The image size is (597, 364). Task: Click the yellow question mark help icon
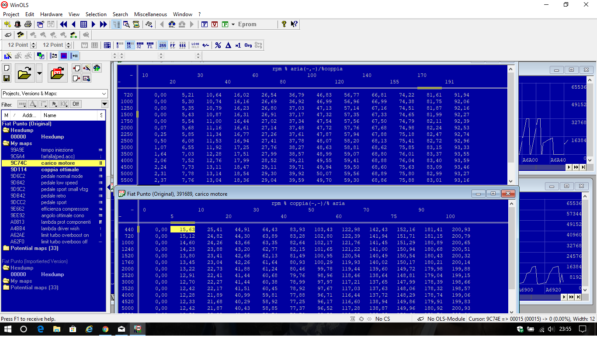click(284, 24)
